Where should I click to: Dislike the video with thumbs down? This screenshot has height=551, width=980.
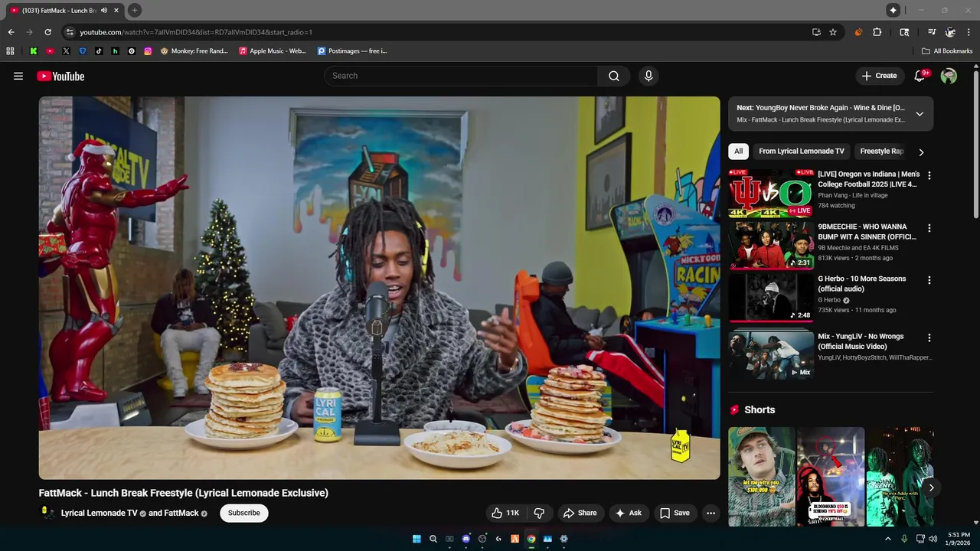click(x=539, y=513)
